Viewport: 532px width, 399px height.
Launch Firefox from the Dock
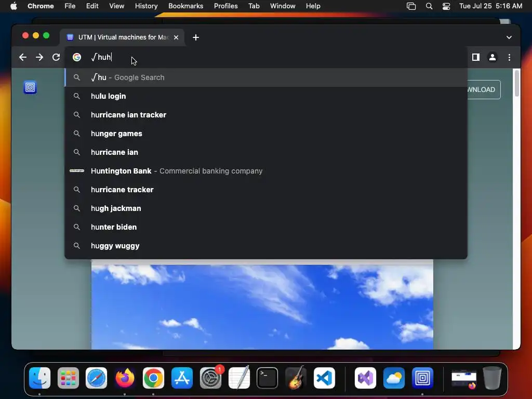[125, 378]
